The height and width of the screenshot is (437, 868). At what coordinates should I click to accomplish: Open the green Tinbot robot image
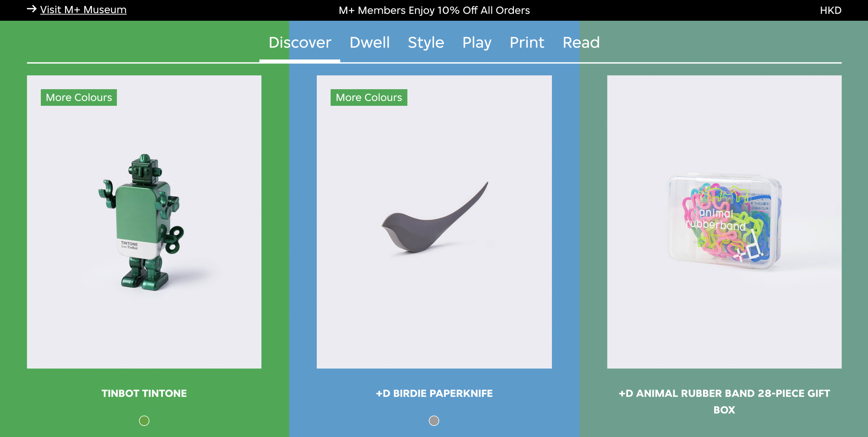click(x=144, y=222)
